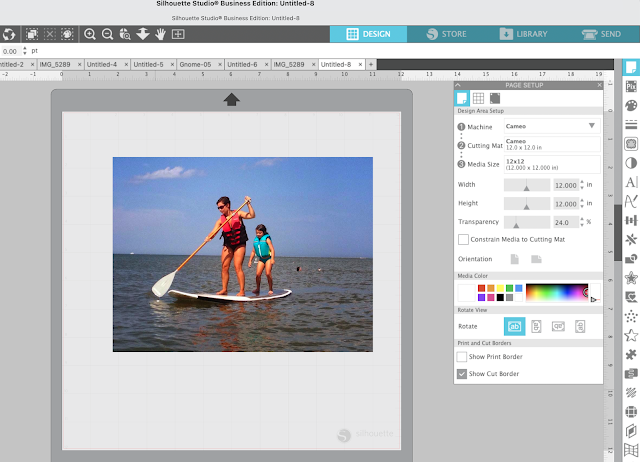This screenshot has height=462, width=640.
Task: Open the registration marks tab in Page Setup
Action: point(495,98)
